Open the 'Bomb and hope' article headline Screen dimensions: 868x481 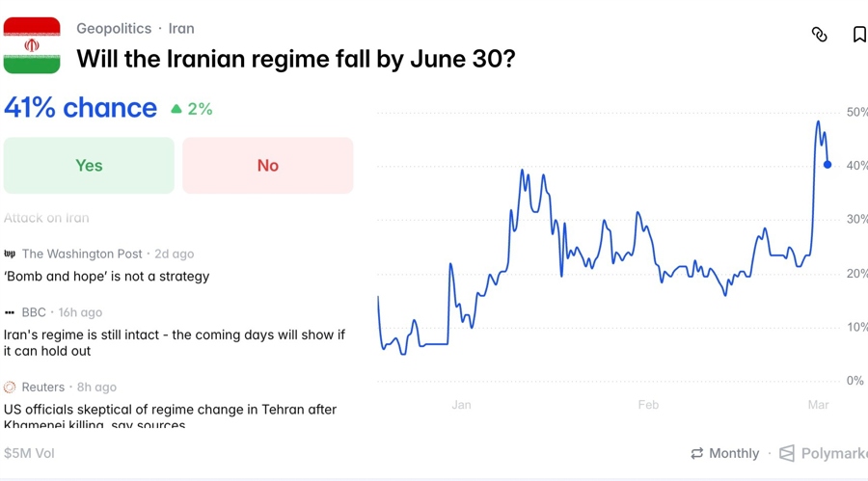pyautogui.click(x=106, y=277)
